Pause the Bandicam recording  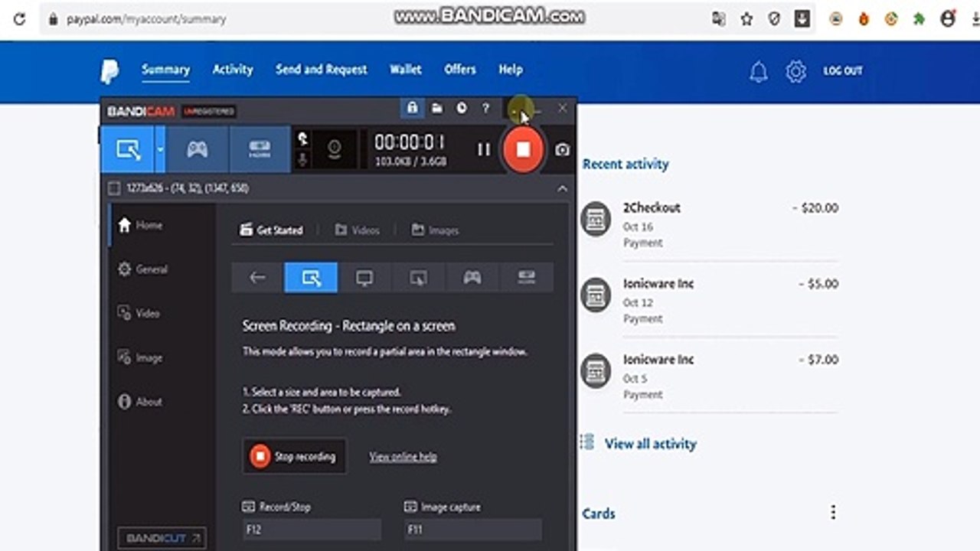(x=484, y=149)
